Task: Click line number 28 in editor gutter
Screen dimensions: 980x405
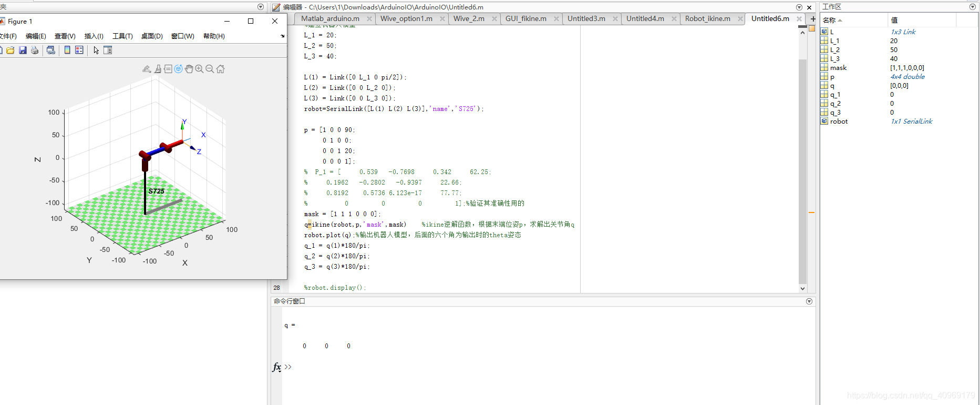Action: (276, 288)
